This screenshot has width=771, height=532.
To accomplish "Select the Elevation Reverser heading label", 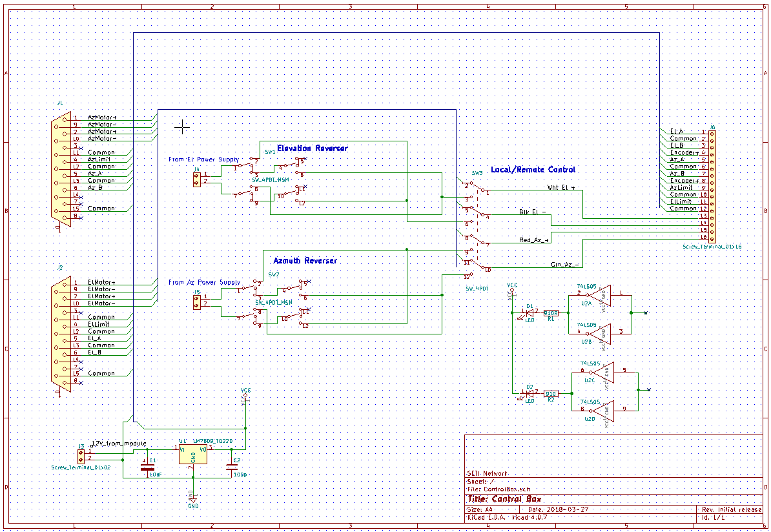I will 312,148.
